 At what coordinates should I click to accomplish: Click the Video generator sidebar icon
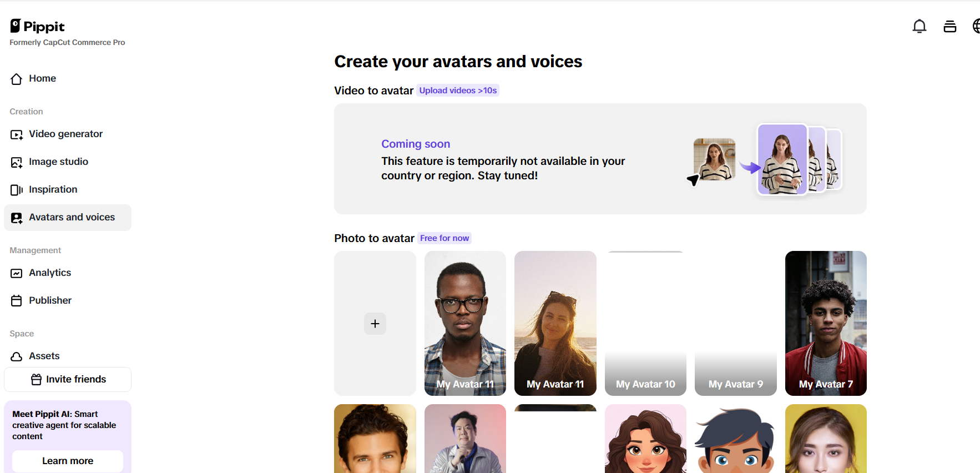pyautogui.click(x=17, y=134)
